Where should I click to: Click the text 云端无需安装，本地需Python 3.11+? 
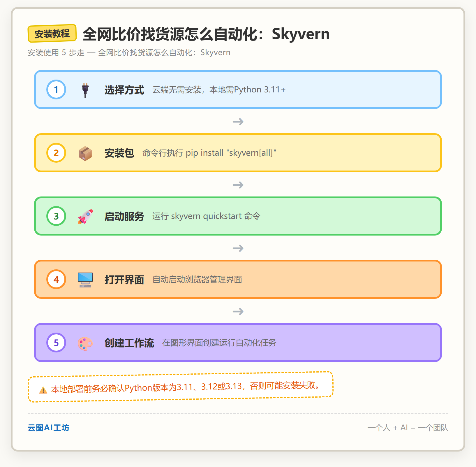coord(219,89)
